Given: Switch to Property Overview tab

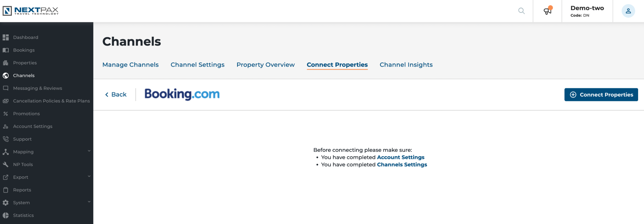Looking at the screenshot, I should click(266, 65).
